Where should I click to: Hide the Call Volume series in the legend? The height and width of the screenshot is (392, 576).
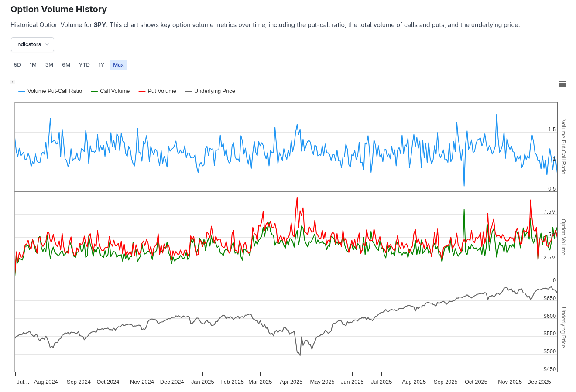[x=114, y=91]
